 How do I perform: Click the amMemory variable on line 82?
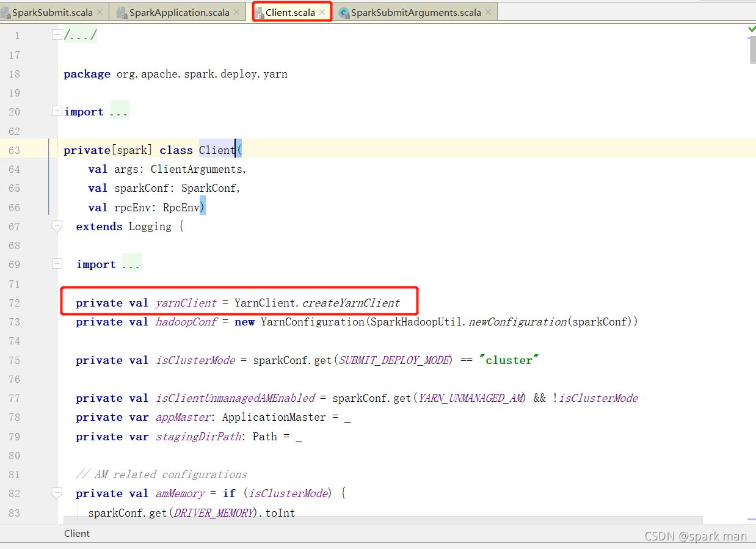click(180, 493)
